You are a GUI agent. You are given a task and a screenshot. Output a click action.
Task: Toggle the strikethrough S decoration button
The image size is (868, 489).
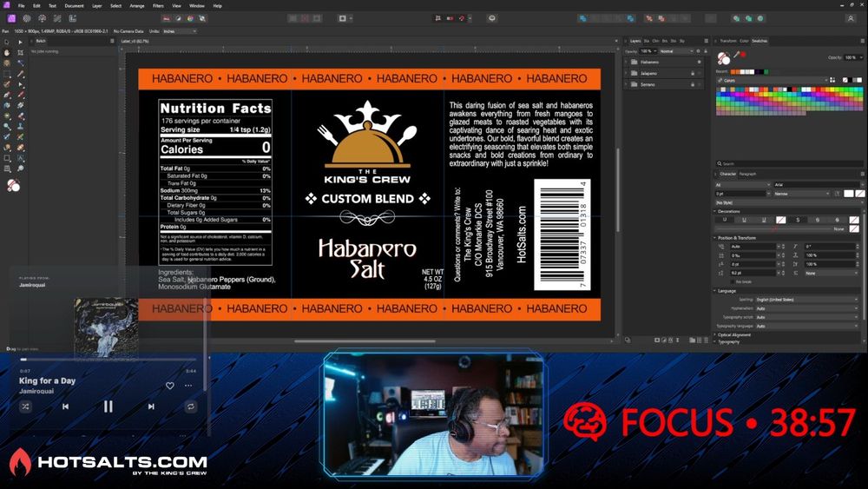(798, 220)
